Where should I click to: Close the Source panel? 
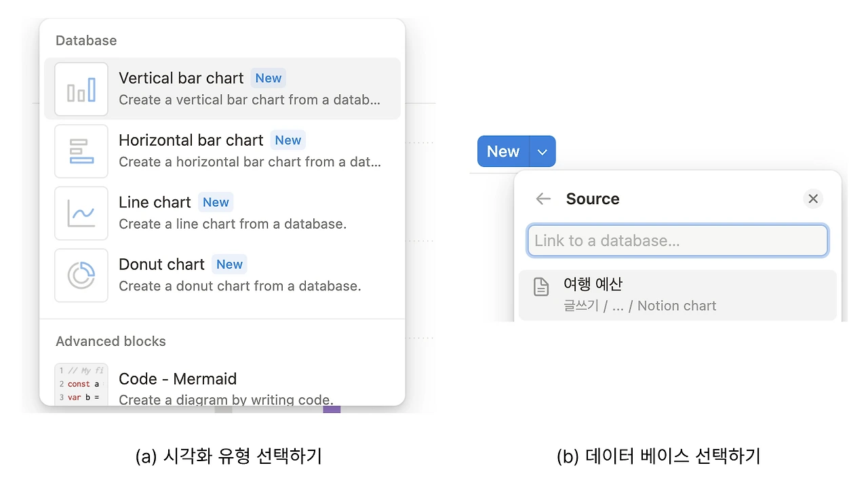[x=813, y=199]
